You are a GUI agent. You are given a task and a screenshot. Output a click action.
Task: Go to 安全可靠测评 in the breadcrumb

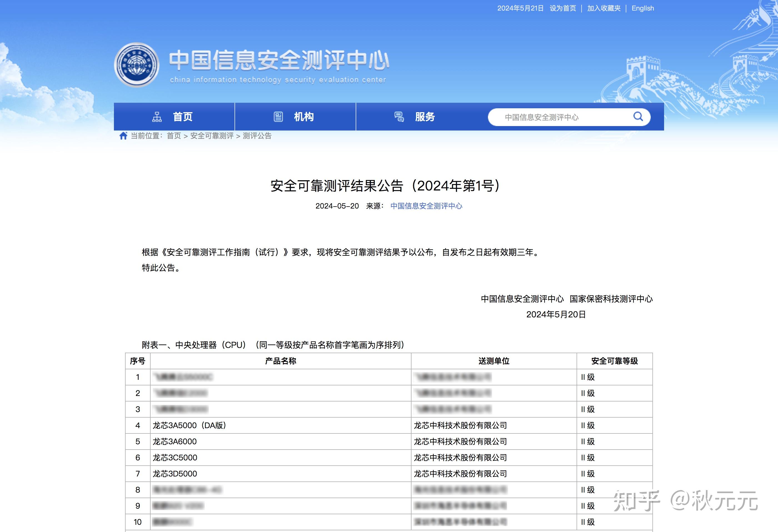pyautogui.click(x=212, y=136)
